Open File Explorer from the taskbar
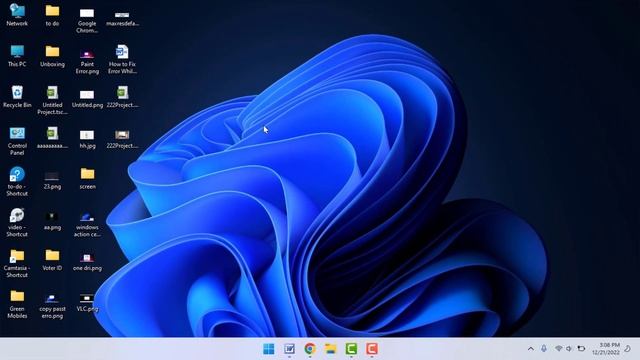The width and height of the screenshot is (640, 360). (330, 349)
